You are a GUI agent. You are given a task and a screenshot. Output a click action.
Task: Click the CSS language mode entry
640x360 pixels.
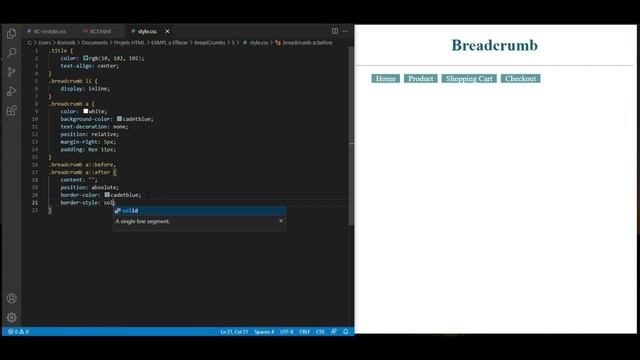tap(320, 331)
